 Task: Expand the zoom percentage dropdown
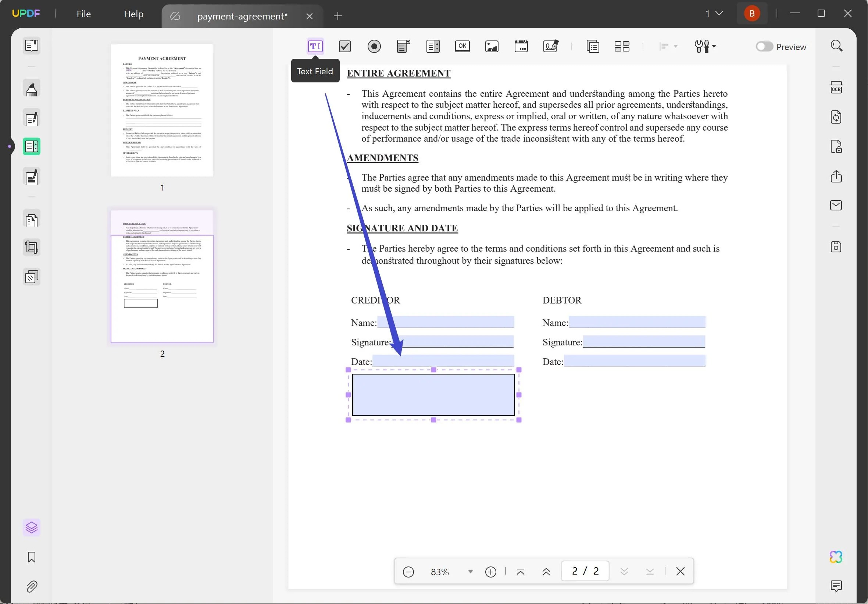(x=470, y=572)
